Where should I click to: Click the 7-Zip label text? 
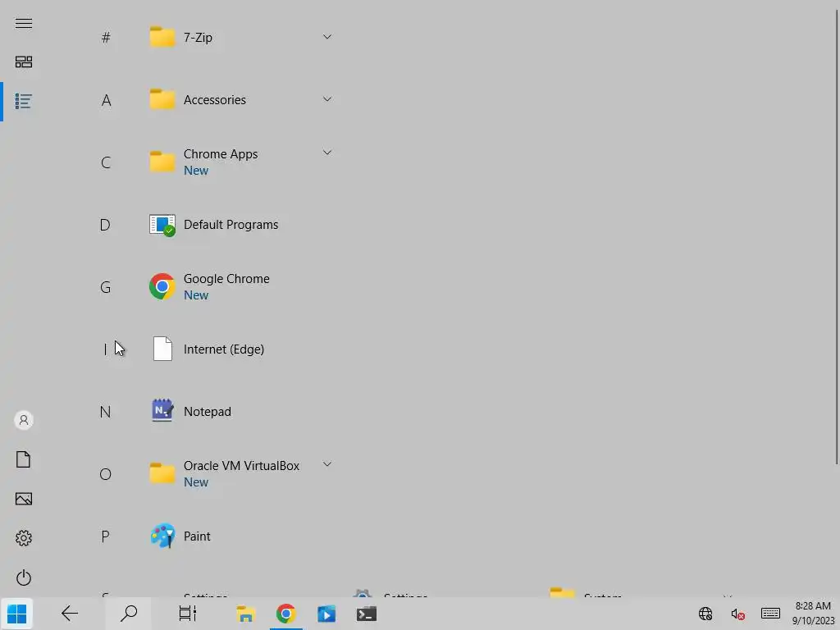(198, 38)
